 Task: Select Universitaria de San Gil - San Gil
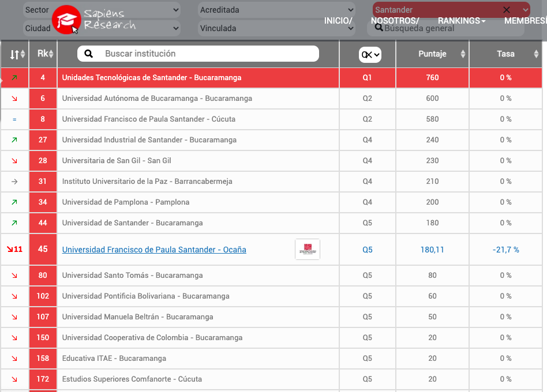point(117,161)
